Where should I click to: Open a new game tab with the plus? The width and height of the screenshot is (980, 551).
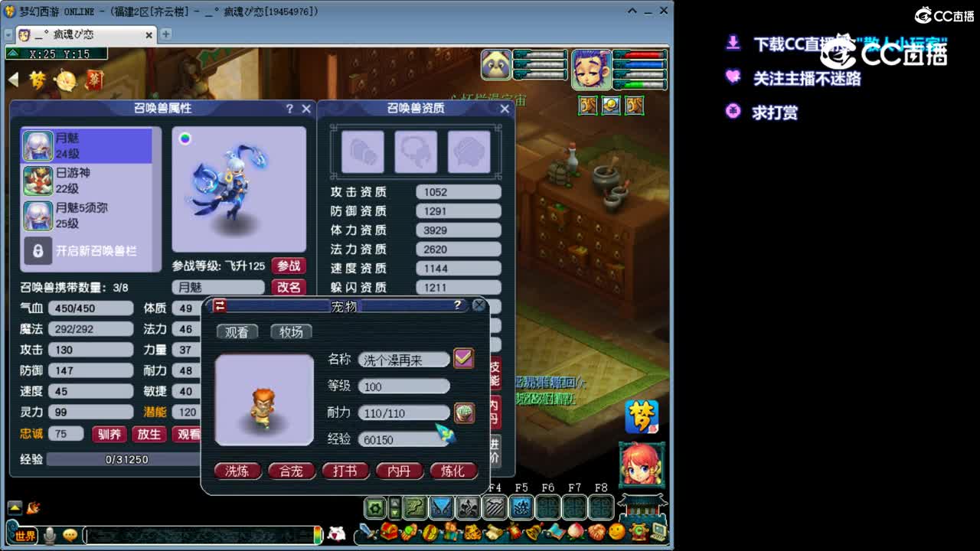pyautogui.click(x=165, y=34)
